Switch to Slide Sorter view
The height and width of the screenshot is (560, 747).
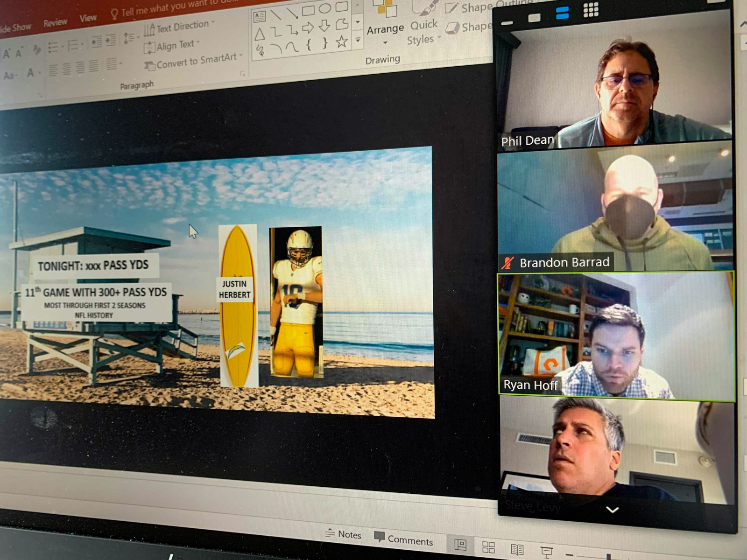[x=488, y=546]
